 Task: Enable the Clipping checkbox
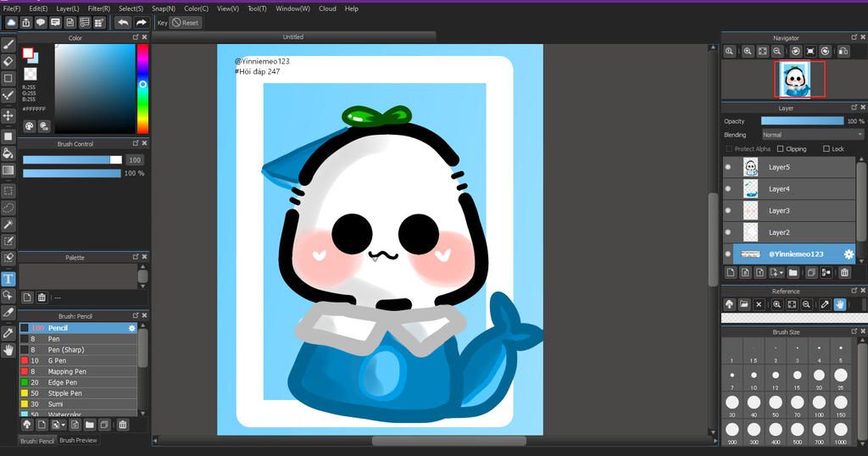pos(780,149)
